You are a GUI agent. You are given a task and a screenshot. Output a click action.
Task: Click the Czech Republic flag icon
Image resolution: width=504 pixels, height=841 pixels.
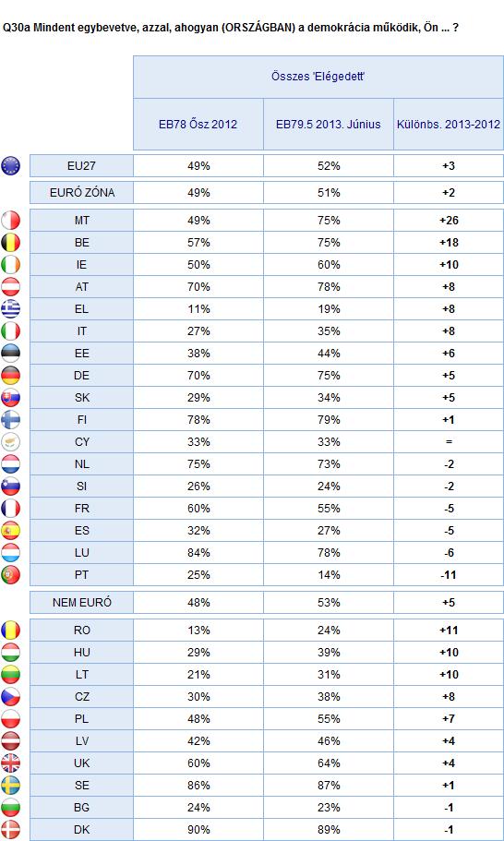click(11, 696)
